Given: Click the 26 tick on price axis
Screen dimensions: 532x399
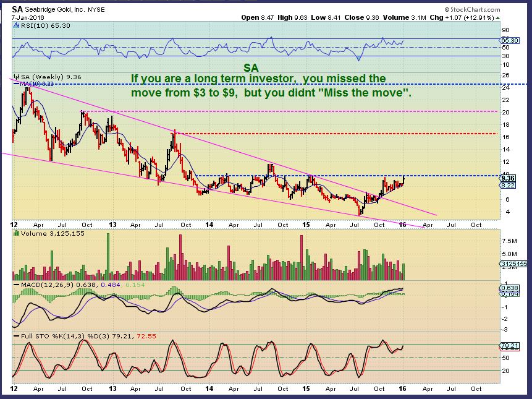Looking at the screenshot, I should click(505, 75).
